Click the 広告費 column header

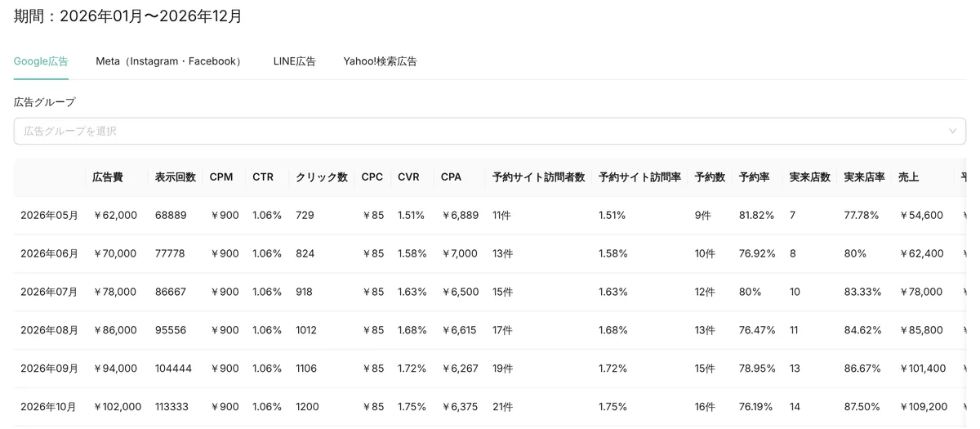click(x=108, y=177)
